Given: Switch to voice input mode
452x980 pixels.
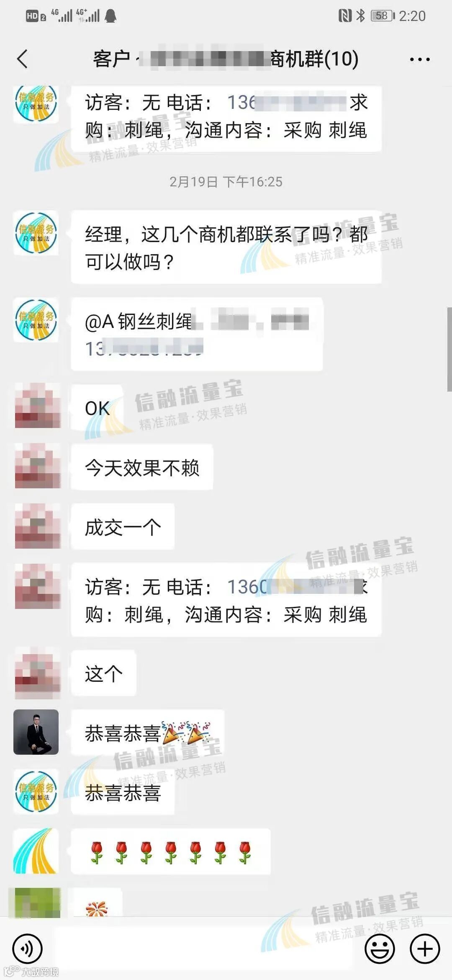Looking at the screenshot, I should 27,949.
